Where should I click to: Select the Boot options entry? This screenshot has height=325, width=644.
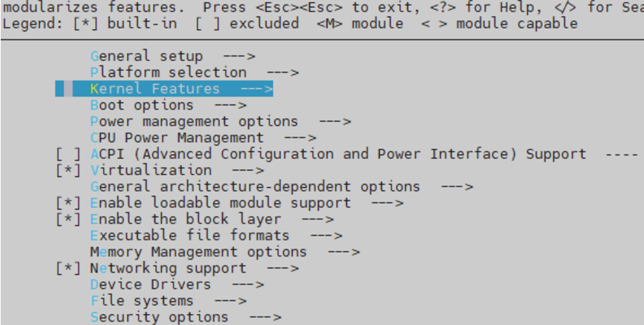pyautogui.click(x=142, y=105)
